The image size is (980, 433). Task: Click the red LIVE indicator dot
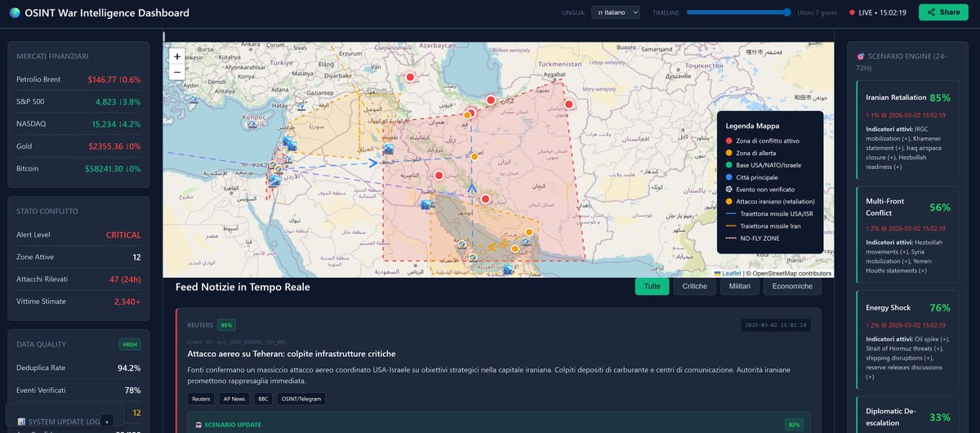(x=853, y=12)
